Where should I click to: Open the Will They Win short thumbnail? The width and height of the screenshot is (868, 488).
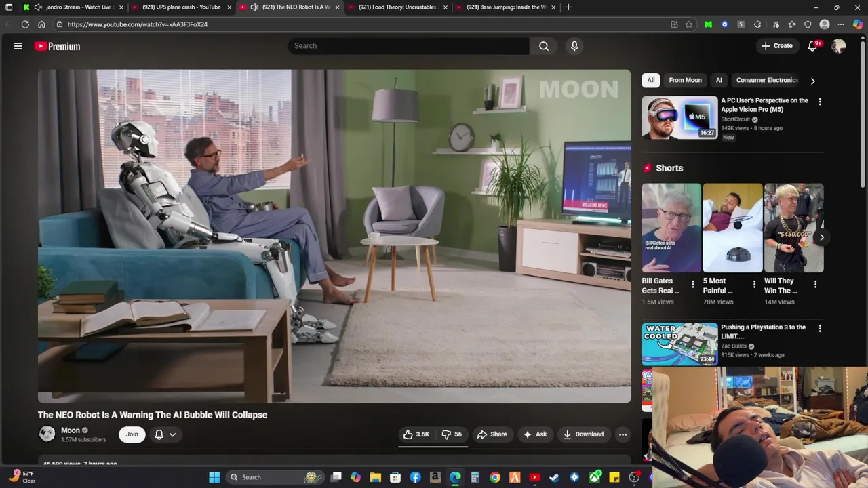(x=793, y=228)
